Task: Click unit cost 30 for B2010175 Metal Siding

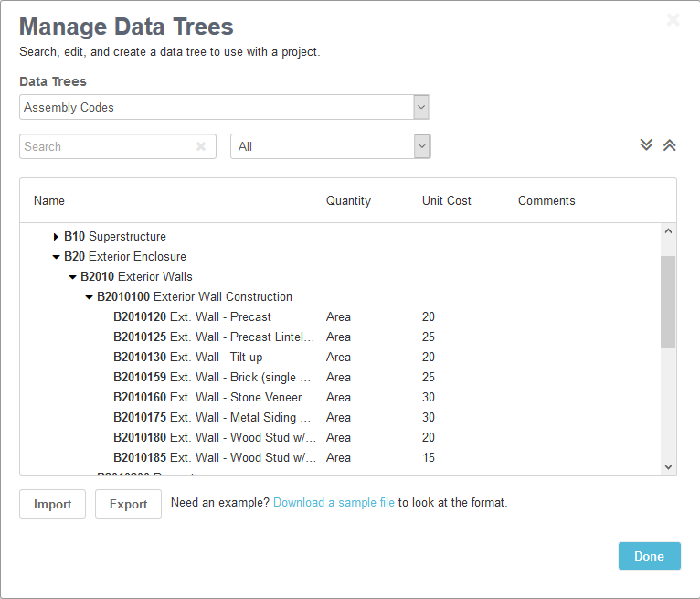Action: [x=428, y=417]
